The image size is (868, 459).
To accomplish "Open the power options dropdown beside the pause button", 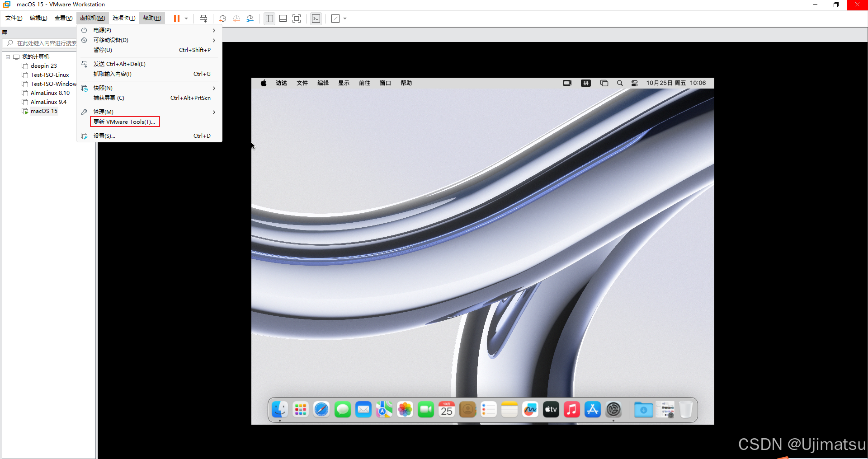I will pos(186,19).
